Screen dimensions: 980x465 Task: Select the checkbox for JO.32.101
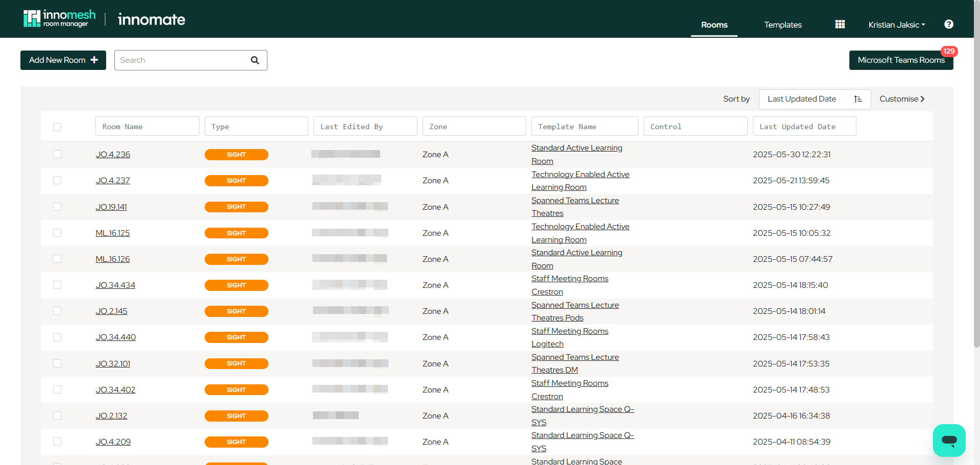(57, 363)
